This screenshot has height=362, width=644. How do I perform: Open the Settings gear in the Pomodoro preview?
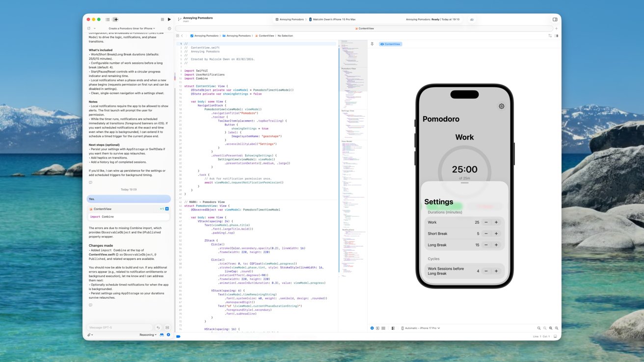[x=501, y=106]
